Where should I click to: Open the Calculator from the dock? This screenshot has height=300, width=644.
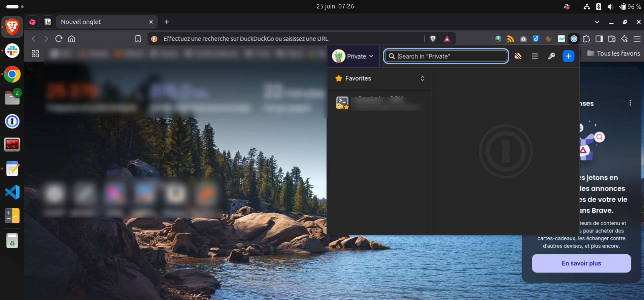12,216
